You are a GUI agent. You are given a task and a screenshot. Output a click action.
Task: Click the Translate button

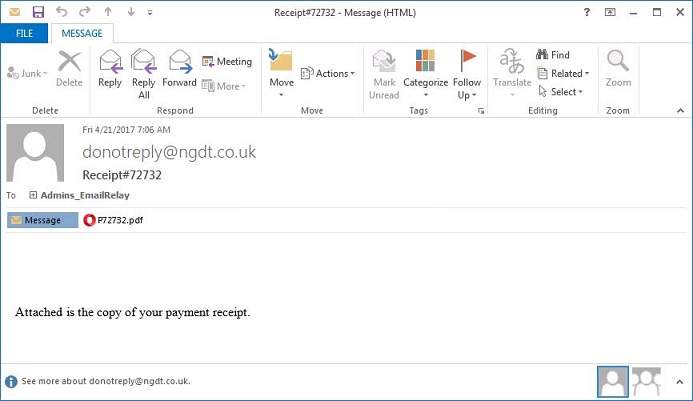[x=512, y=73]
